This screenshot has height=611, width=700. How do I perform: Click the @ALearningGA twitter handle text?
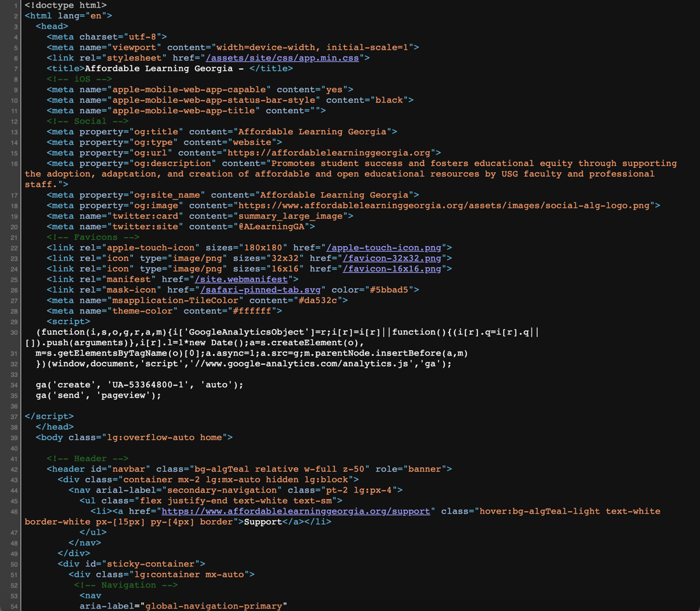pos(282,226)
